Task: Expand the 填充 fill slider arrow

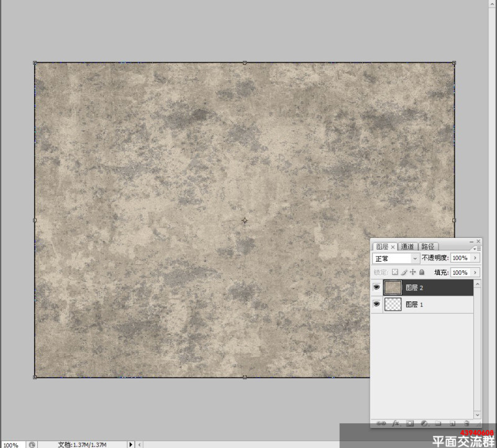Action: pyautogui.click(x=475, y=272)
